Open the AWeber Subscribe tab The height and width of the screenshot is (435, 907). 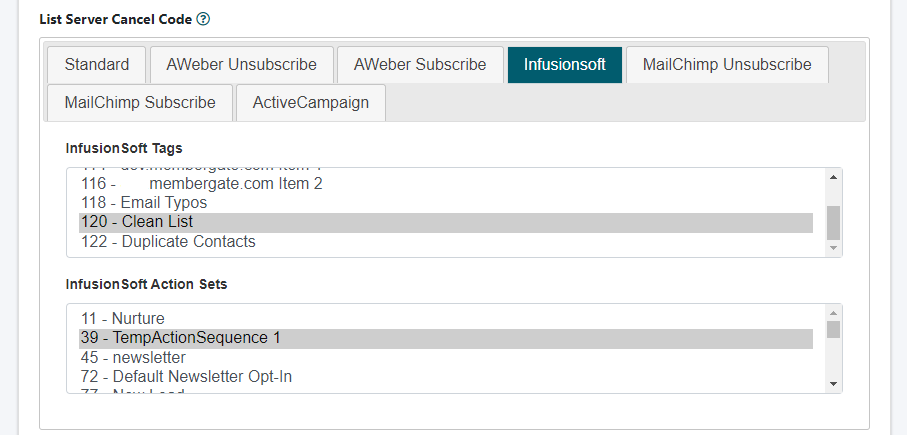(x=420, y=65)
